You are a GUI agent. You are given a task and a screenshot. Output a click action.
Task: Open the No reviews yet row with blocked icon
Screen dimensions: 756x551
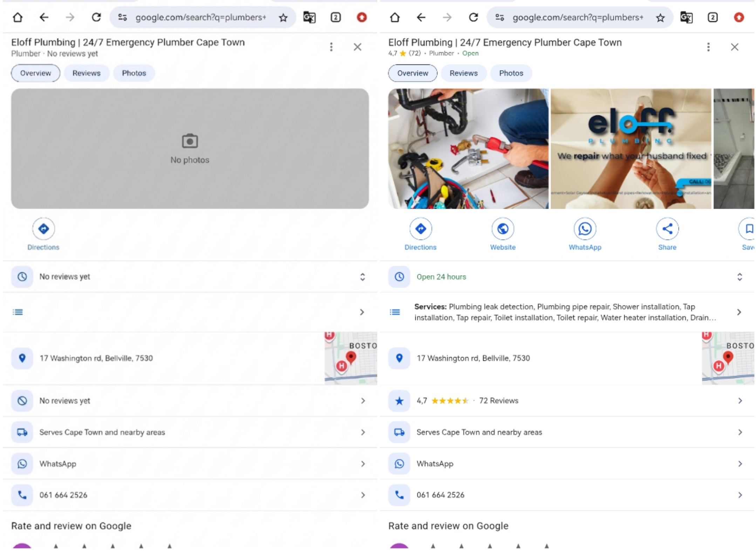coord(190,401)
